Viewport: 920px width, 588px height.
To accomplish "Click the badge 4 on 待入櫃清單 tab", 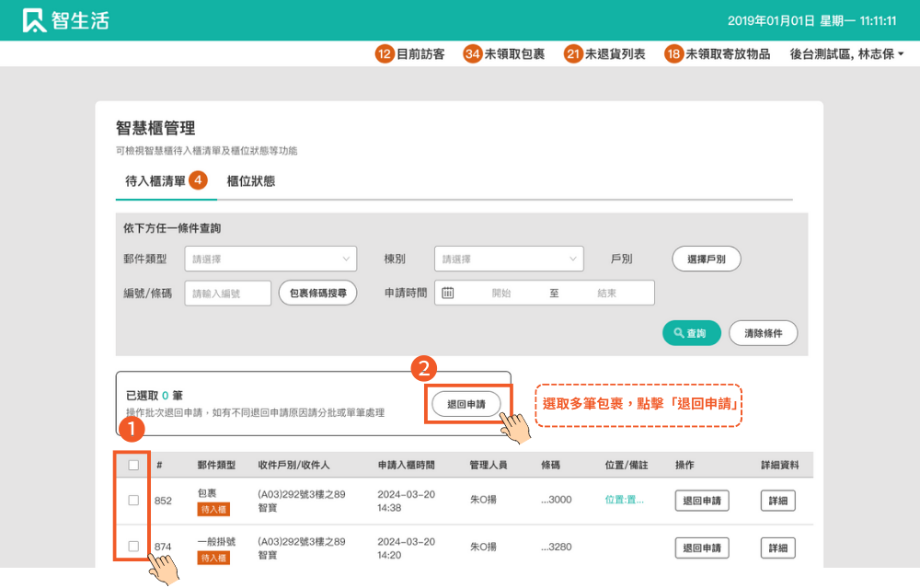I will pos(199,180).
